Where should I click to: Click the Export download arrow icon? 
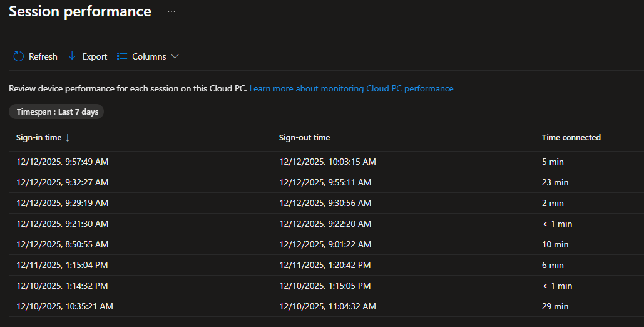[x=72, y=56]
